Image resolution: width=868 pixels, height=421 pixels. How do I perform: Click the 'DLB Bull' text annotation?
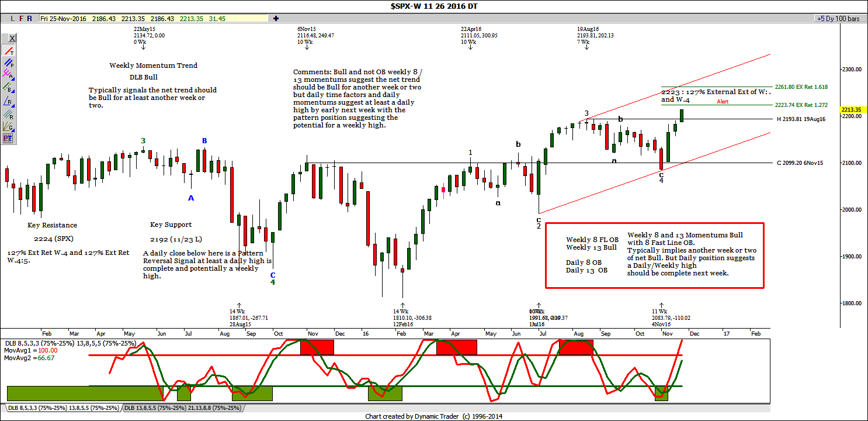tap(144, 77)
